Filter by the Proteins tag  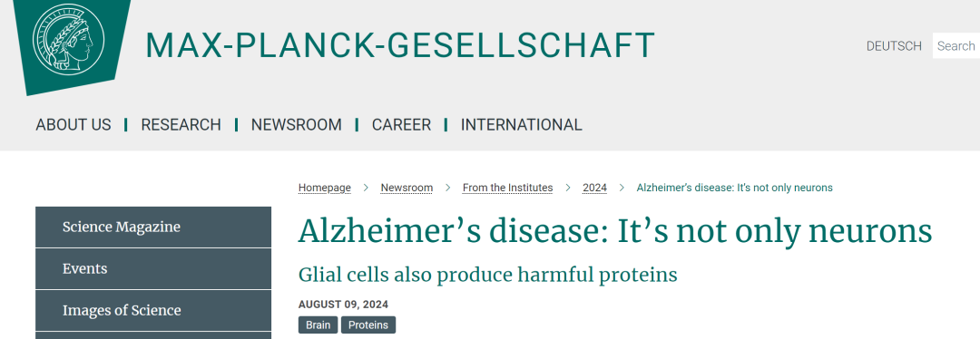coord(368,325)
